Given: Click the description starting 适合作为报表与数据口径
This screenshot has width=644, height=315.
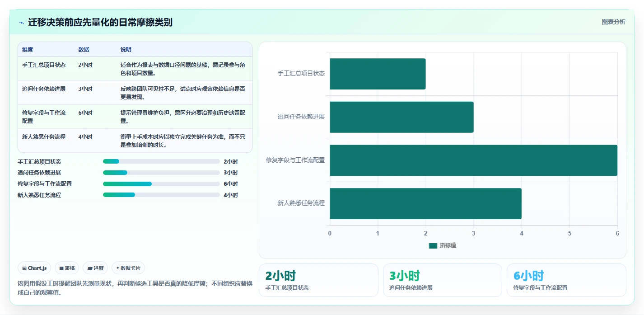Looking at the screenshot, I should (183, 69).
